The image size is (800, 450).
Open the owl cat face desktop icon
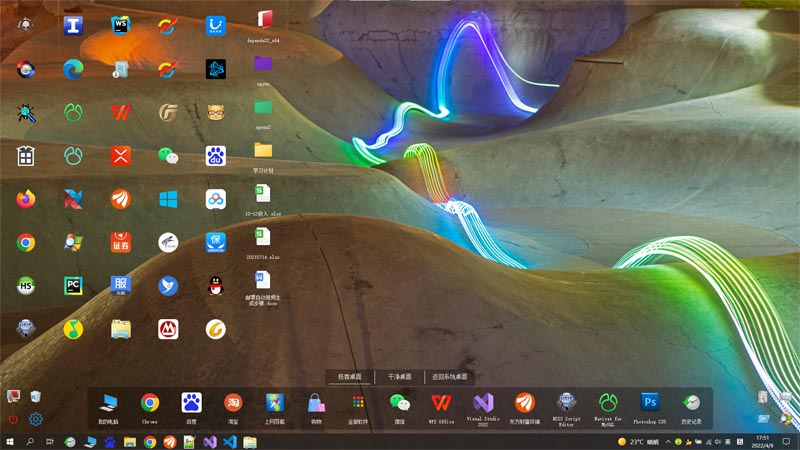point(216,112)
